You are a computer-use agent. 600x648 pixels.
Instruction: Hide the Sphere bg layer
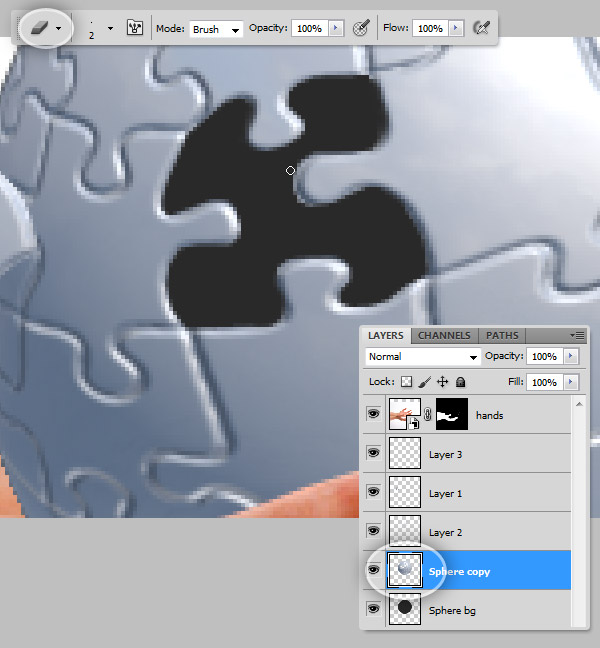(x=374, y=608)
